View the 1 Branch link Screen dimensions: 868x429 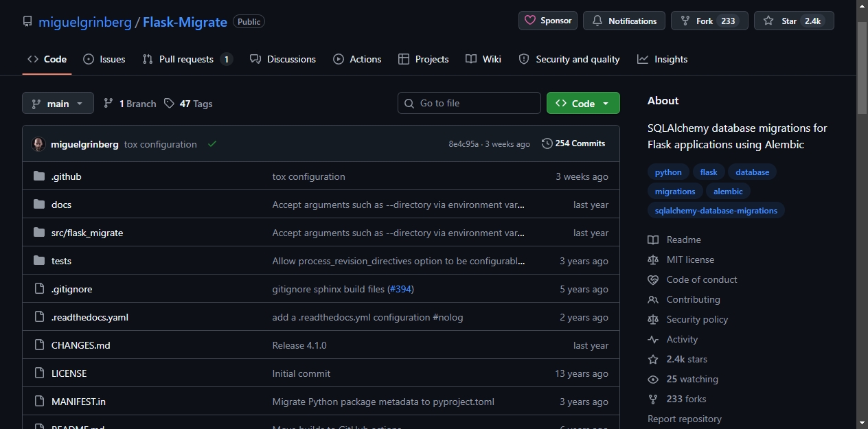tap(130, 104)
